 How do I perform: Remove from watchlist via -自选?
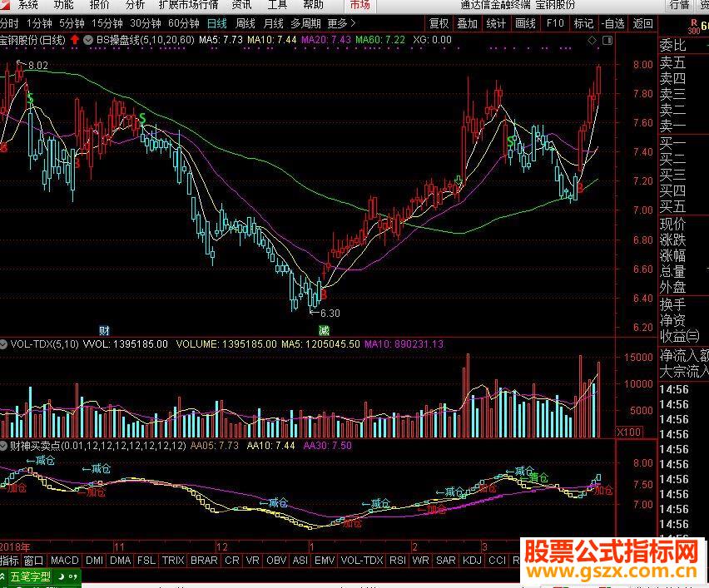(x=612, y=23)
